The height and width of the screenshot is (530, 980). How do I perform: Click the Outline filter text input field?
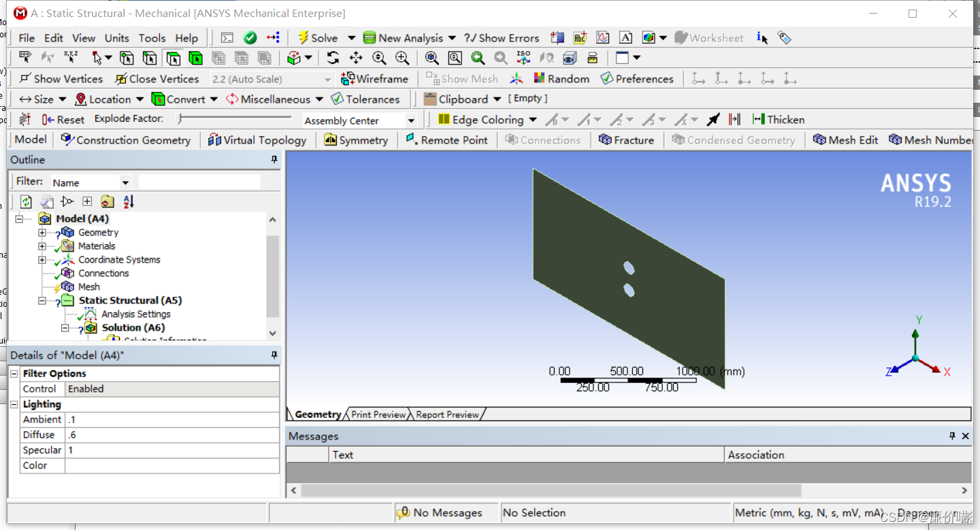pos(199,182)
